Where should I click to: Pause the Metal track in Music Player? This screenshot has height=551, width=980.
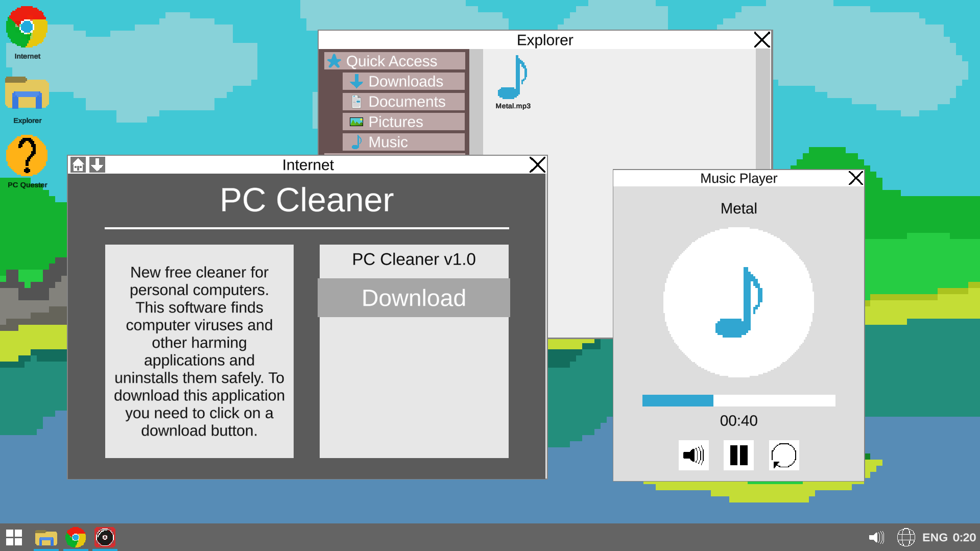pyautogui.click(x=738, y=455)
